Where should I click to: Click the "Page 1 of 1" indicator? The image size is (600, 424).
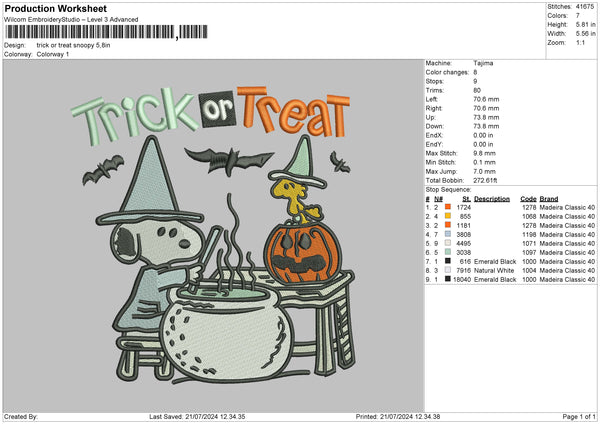[x=579, y=417]
